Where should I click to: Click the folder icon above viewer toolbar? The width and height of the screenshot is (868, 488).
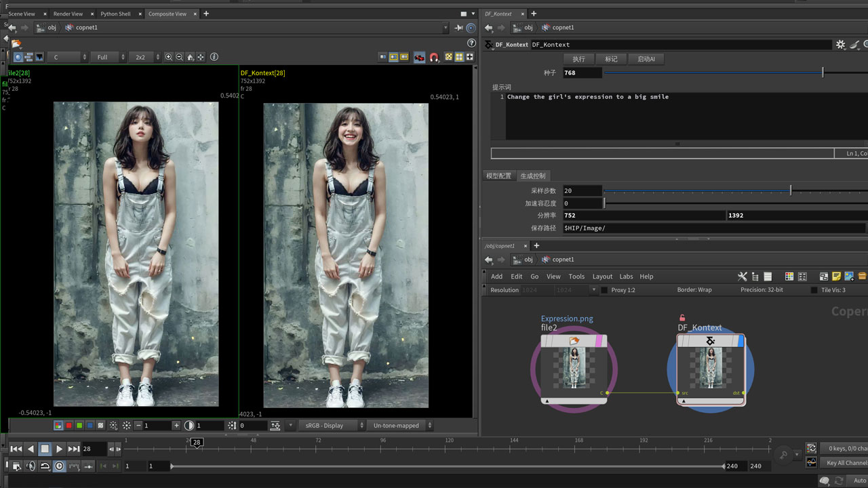(x=16, y=43)
